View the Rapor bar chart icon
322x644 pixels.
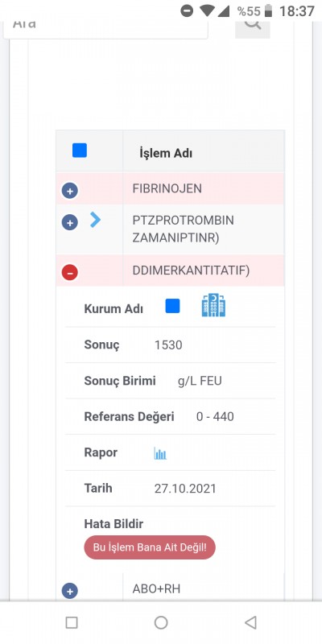click(160, 453)
